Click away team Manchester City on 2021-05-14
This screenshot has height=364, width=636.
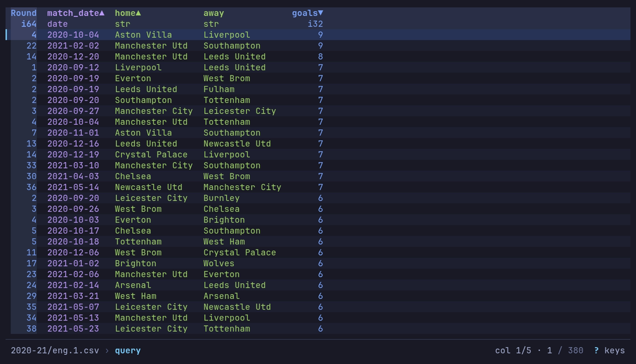pos(242,187)
